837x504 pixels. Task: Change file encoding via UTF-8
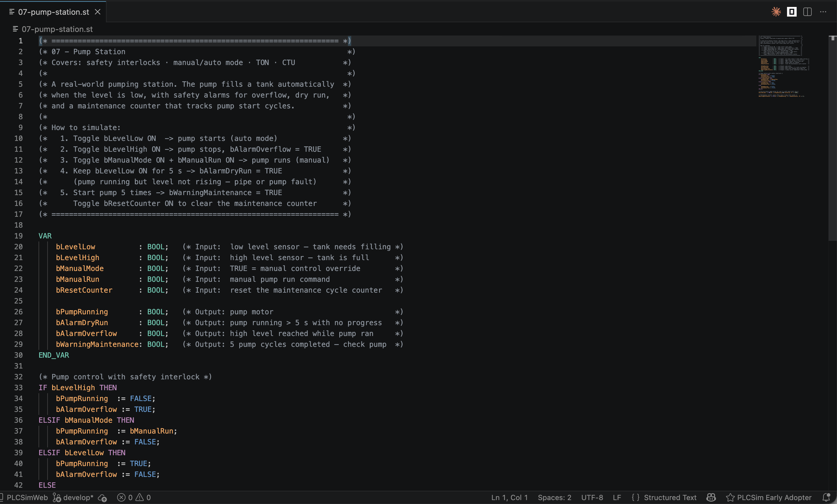coord(592,498)
